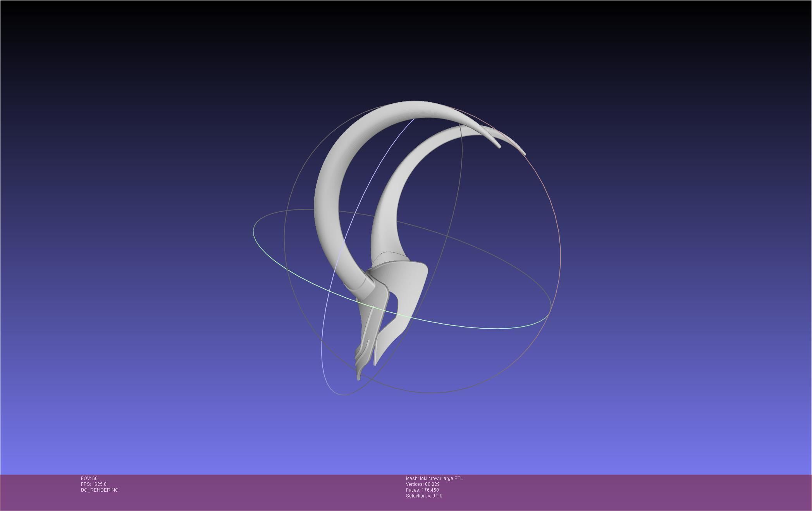Image resolution: width=812 pixels, height=511 pixels.
Task: Click the BO_RENDERING status label
Action: click(x=100, y=490)
